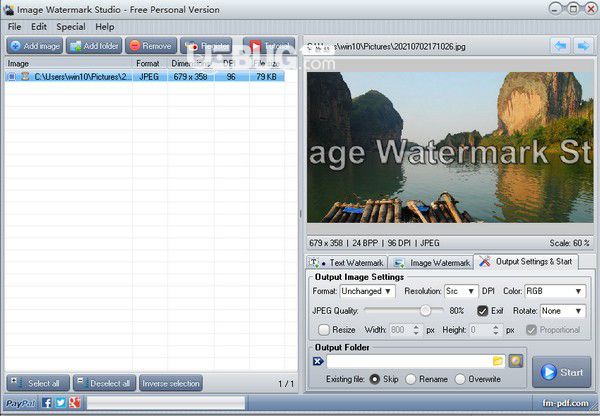This screenshot has height=416, width=600.
Task: Toggle the Proportional checkbox
Action: pyautogui.click(x=531, y=330)
